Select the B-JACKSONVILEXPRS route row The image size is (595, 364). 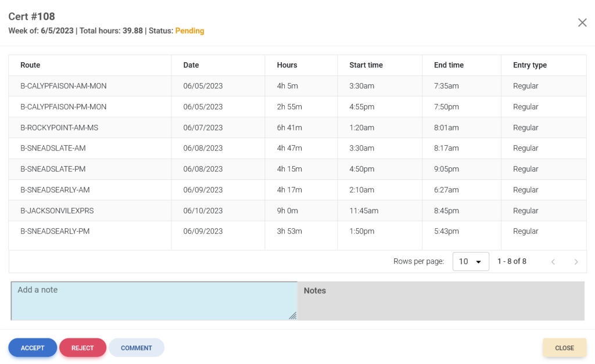[x=57, y=211]
